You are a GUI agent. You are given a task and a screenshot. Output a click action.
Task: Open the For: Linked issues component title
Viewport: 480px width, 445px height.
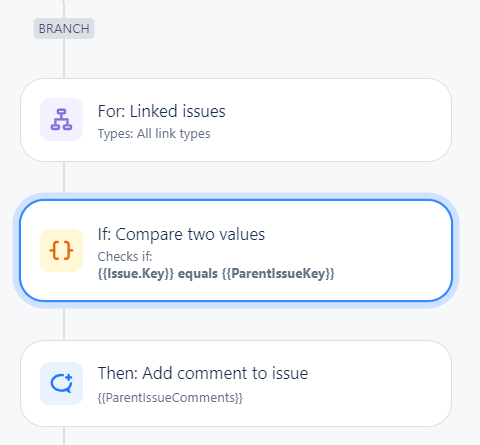tap(161, 111)
